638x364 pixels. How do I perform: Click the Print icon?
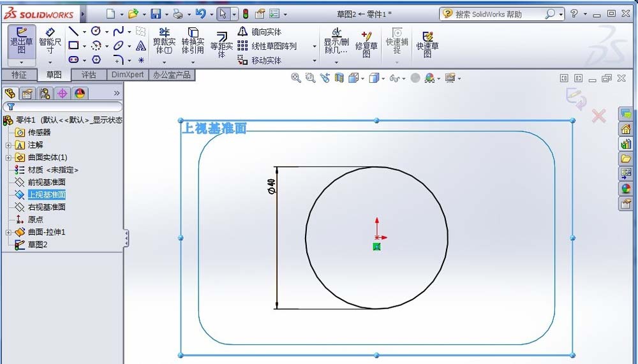point(178,14)
